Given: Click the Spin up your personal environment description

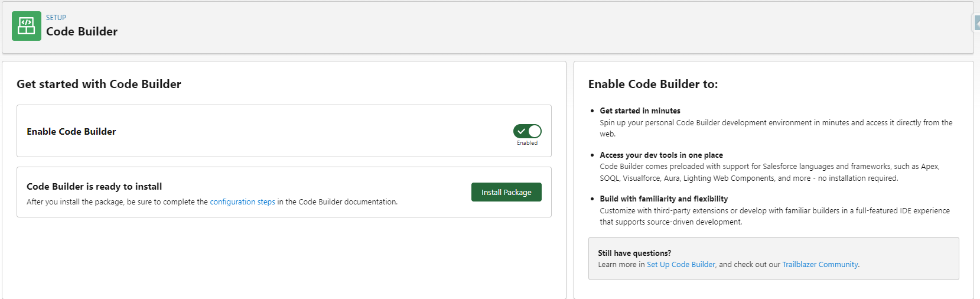Looking at the screenshot, I should (x=776, y=123).
